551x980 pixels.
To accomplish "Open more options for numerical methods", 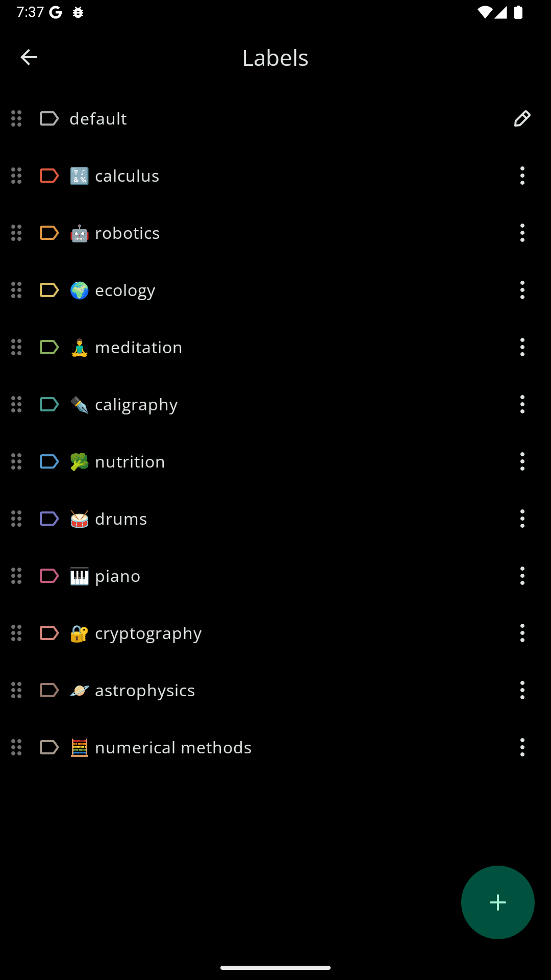I will coord(522,747).
